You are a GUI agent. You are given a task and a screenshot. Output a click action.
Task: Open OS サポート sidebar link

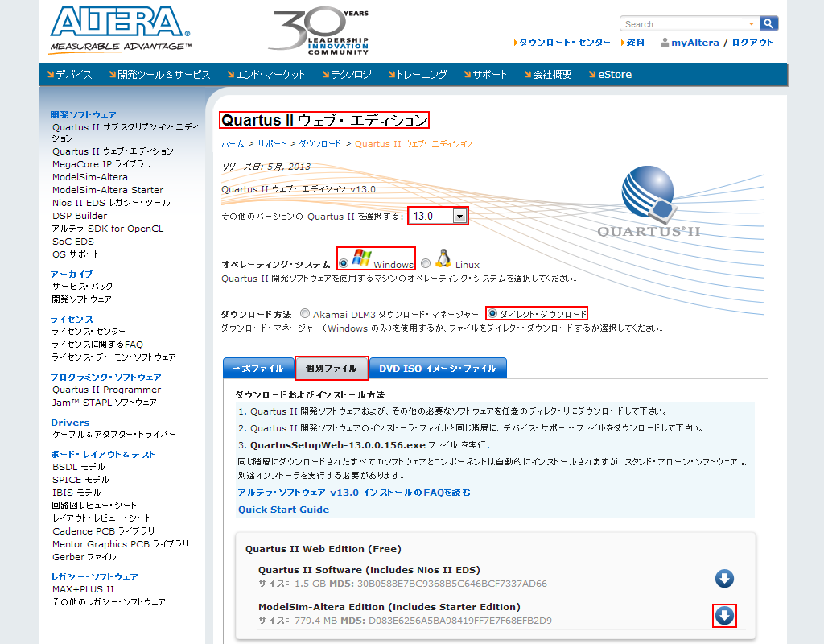pos(76,254)
